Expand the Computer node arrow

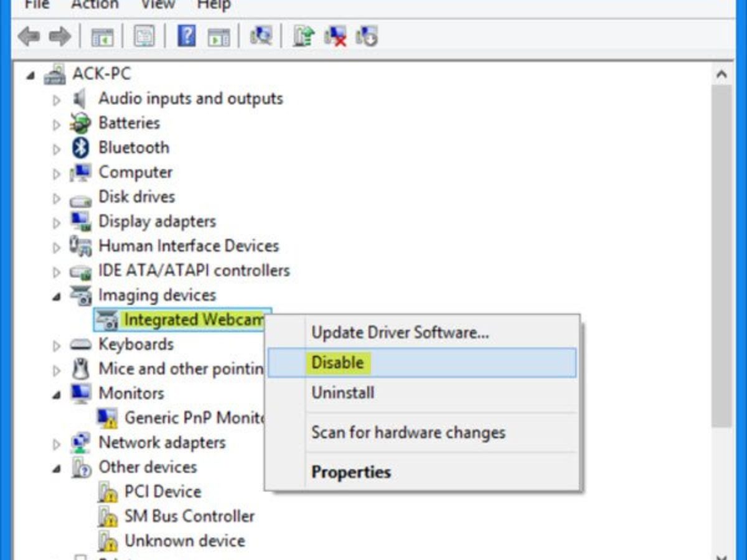(x=57, y=173)
